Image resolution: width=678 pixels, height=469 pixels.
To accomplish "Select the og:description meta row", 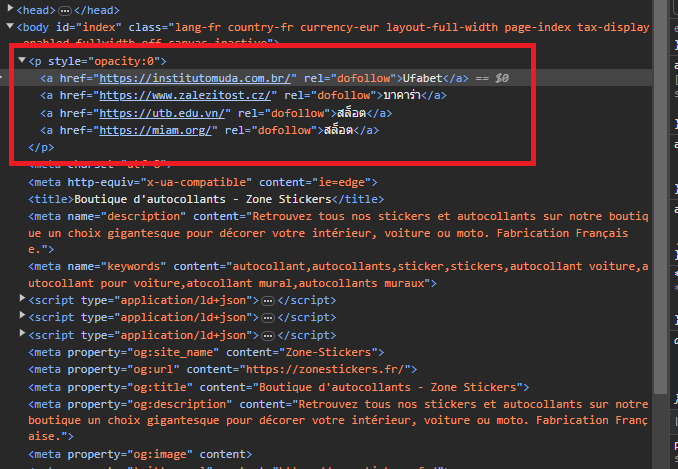I will (338, 420).
